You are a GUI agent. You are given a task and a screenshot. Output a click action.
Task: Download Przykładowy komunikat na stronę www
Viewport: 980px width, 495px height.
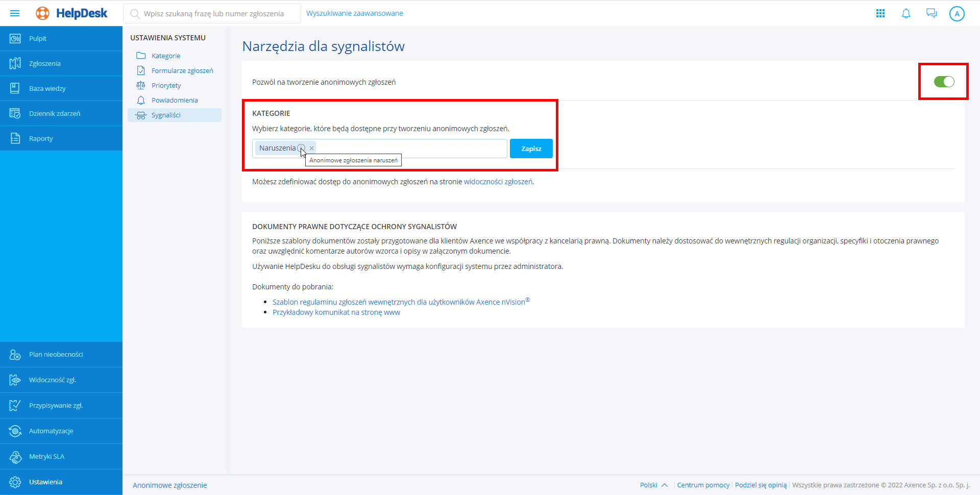pos(336,312)
